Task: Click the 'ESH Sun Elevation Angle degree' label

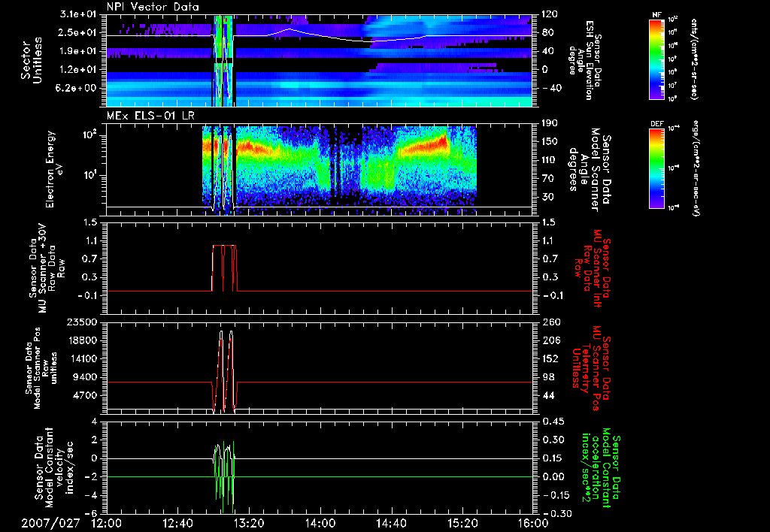Action: pyautogui.click(x=587, y=60)
